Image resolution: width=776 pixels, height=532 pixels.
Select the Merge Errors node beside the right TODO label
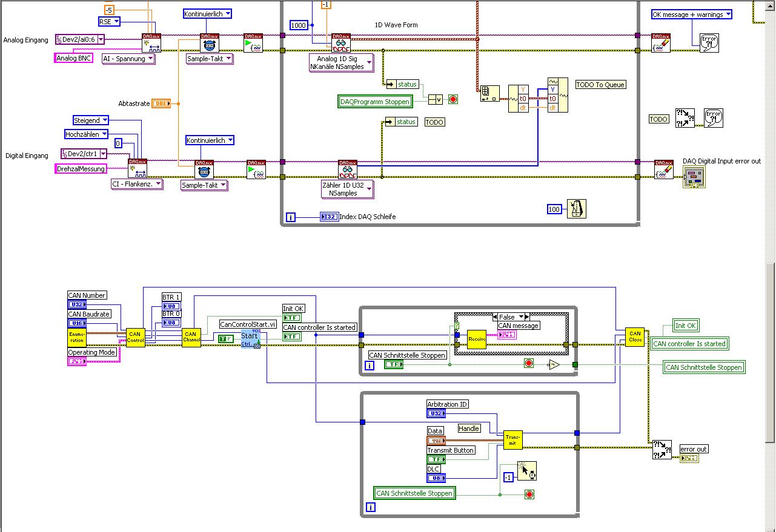pos(685,118)
